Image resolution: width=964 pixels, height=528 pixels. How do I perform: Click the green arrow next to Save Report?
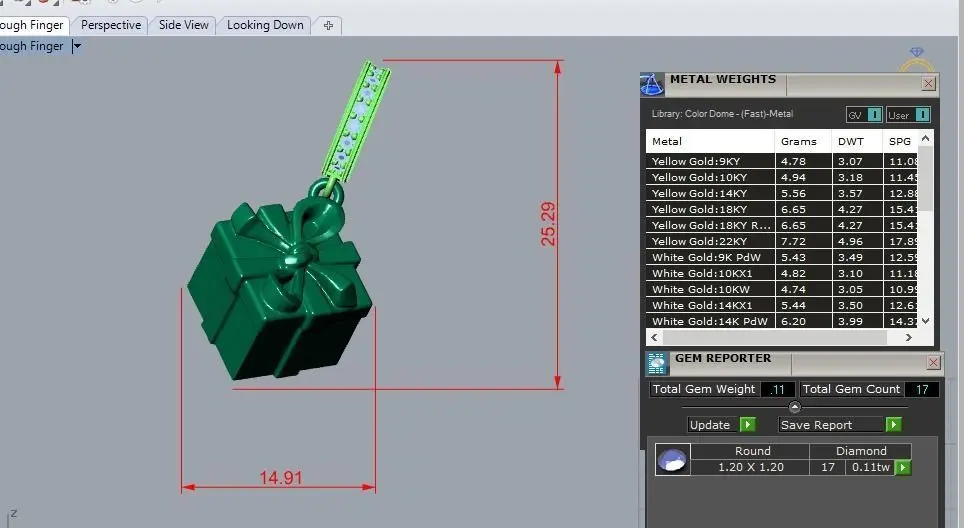(x=894, y=425)
